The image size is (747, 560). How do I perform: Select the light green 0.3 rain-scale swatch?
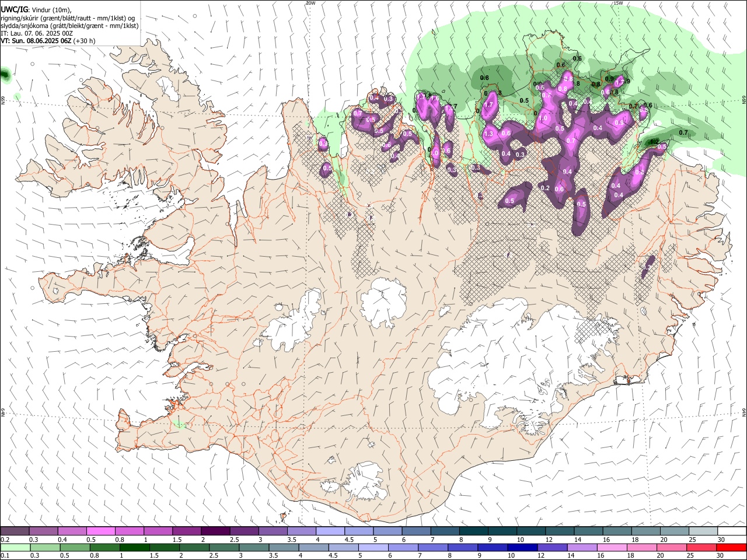[x=45, y=548]
